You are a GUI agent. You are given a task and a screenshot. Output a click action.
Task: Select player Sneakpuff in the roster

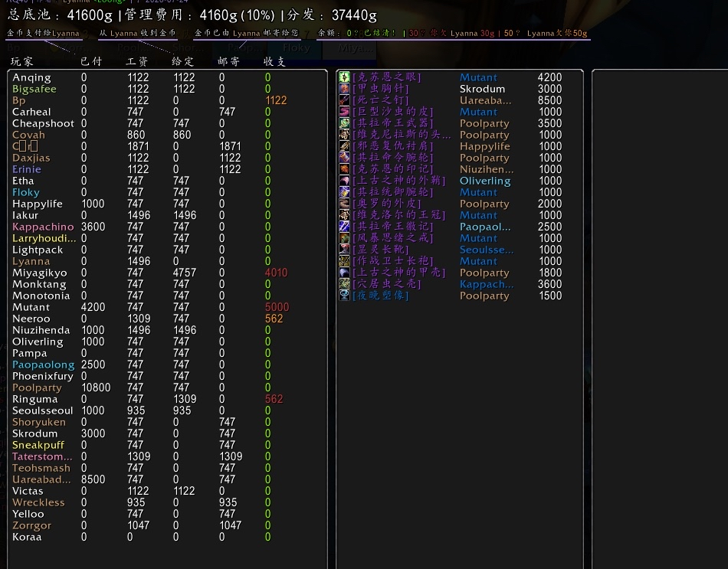pyautogui.click(x=38, y=445)
